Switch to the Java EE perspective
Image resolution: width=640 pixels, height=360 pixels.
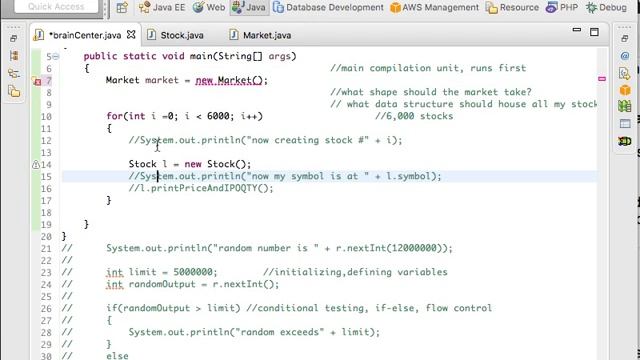162,7
